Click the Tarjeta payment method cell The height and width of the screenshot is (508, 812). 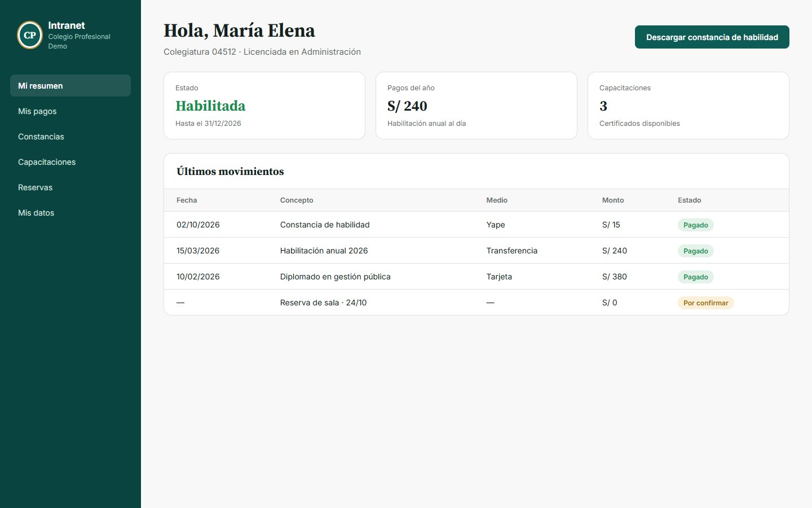pyautogui.click(x=499, y=277)
